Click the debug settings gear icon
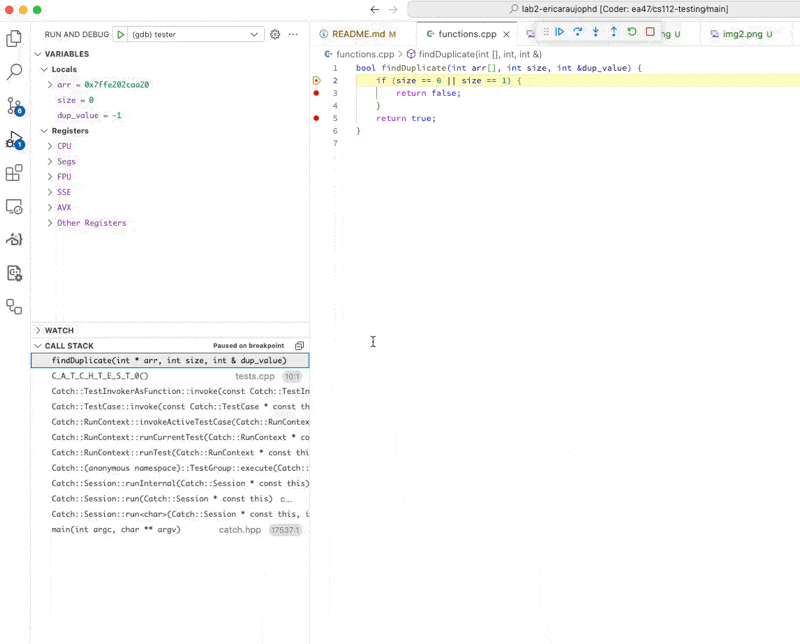The width and height of the screenshot is (800, 644). point(274,33)
